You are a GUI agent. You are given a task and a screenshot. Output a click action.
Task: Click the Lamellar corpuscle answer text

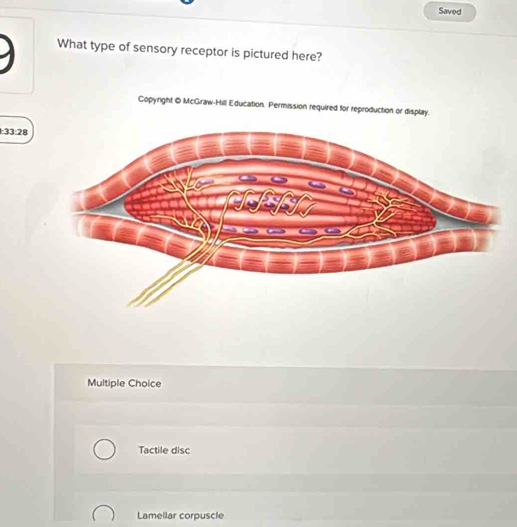[181, 515]
